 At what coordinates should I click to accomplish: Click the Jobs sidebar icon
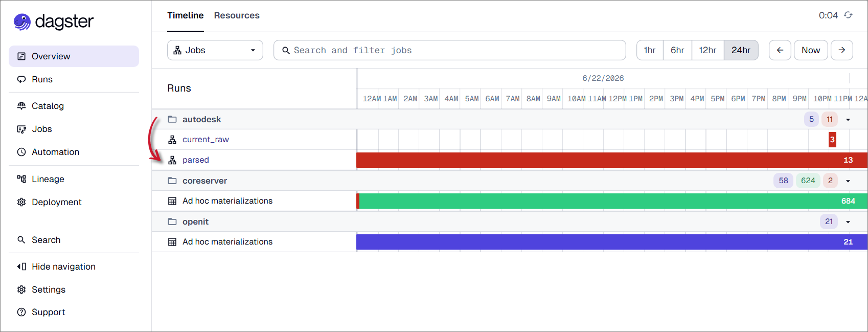pyautogui.click(x=21, y=129)
